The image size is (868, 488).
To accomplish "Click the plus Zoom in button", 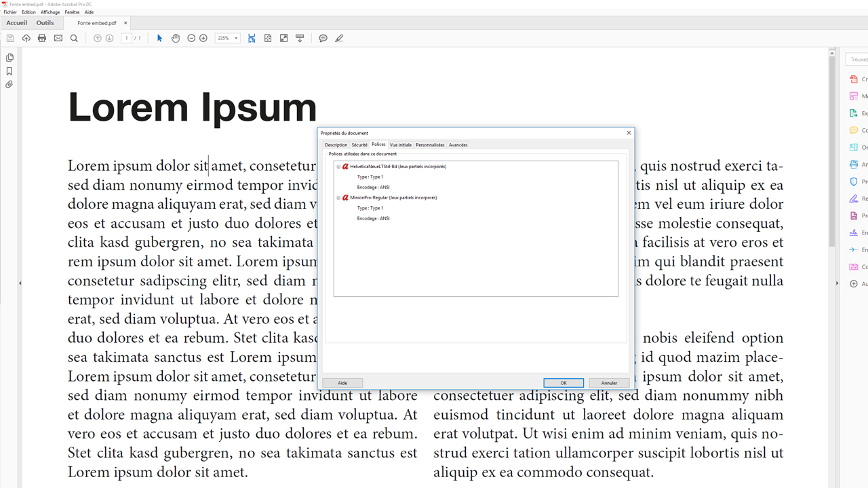I will pyautogui.click(x=203, y=39).
